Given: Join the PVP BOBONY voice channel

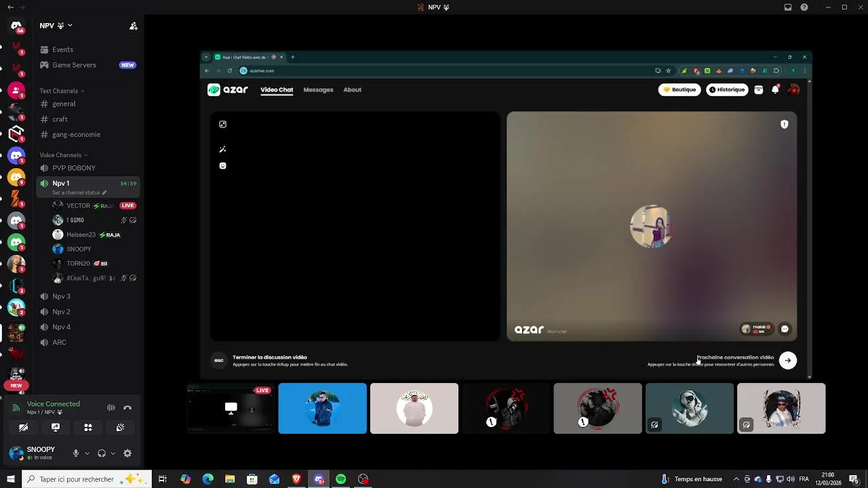Looking at the screenshot, I should (x=88, y=168).
